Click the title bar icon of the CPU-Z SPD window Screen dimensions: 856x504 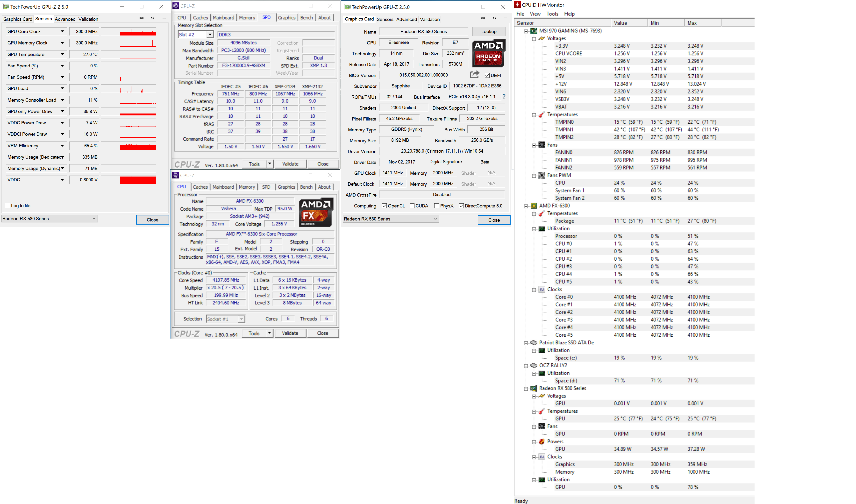tap(176, 6)
